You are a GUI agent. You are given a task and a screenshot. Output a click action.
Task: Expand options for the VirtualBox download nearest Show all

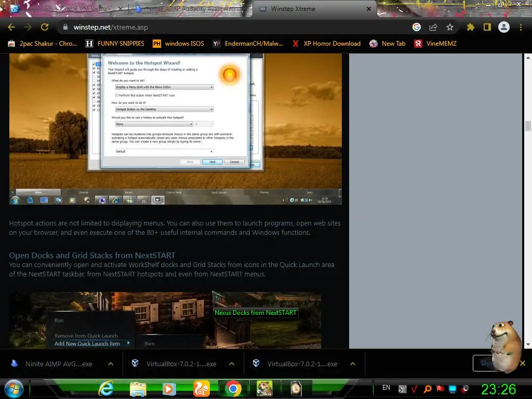353,364
